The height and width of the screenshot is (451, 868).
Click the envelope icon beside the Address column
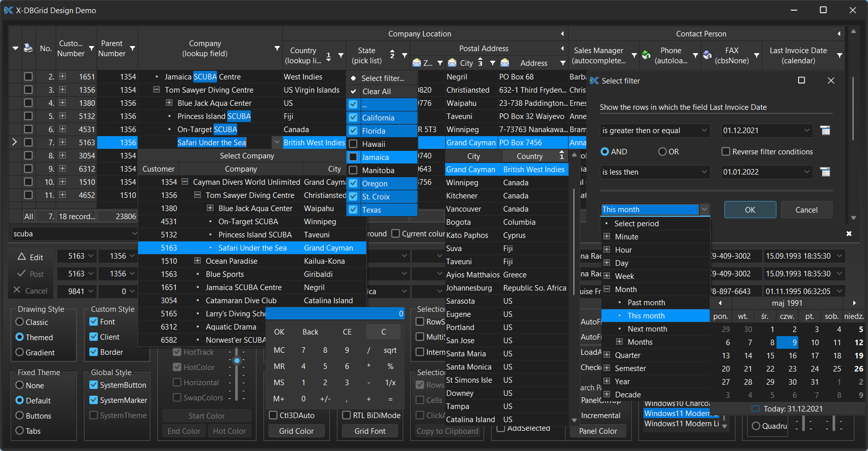(505, 63)
